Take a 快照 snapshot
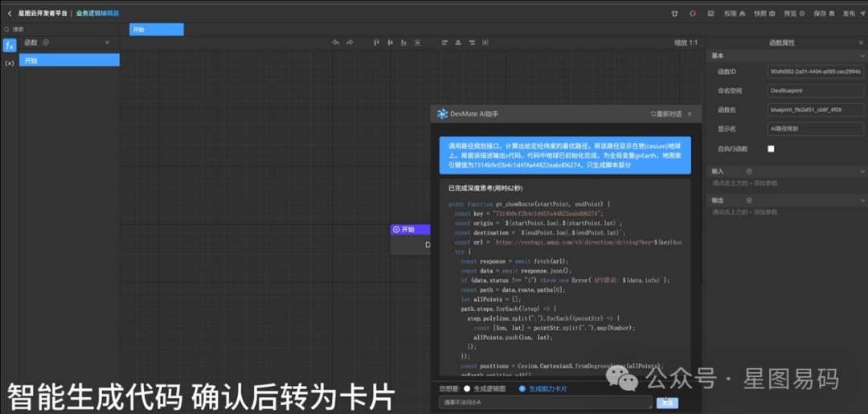The width and height of the screenshot is (868, 414). click(x=764, y=14)
